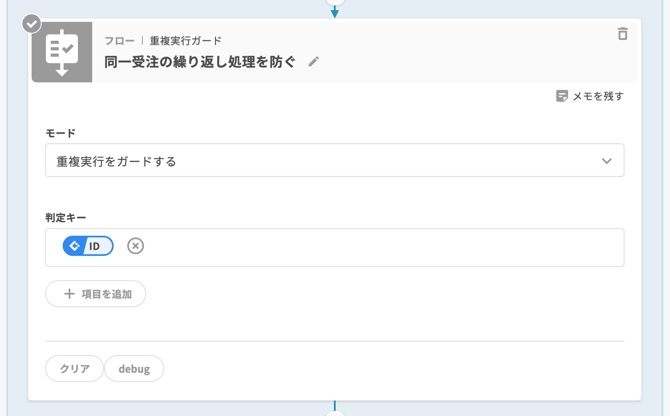Image resolution: width=670 pixels, height=416 pixels.
Task: Click the メモを残す link text
Action: (598, 97)
